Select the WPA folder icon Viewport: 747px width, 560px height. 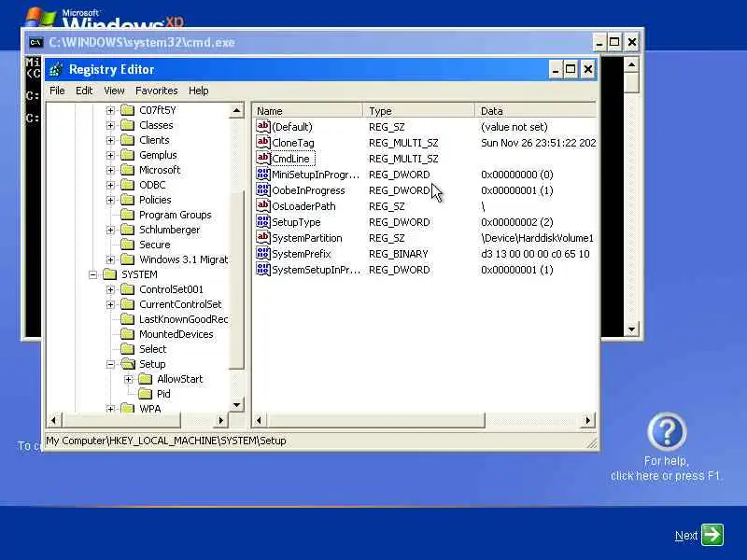(127, 408)
